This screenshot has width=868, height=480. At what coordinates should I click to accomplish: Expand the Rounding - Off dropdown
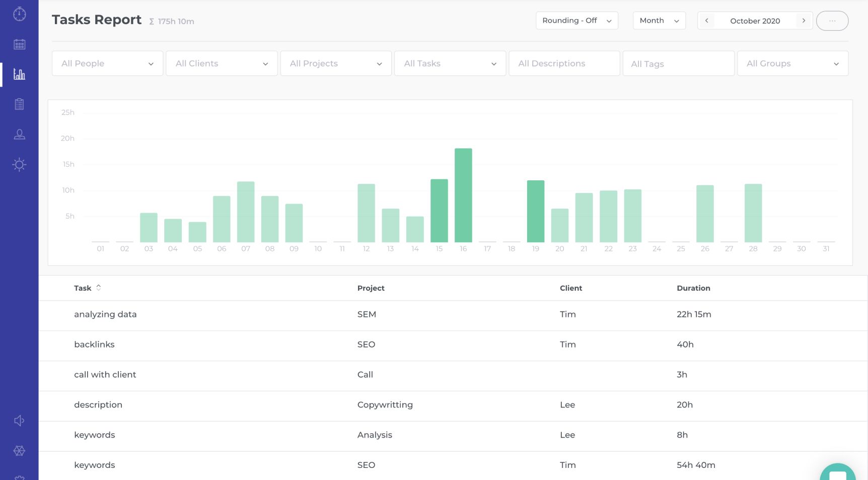click(577, 21)
